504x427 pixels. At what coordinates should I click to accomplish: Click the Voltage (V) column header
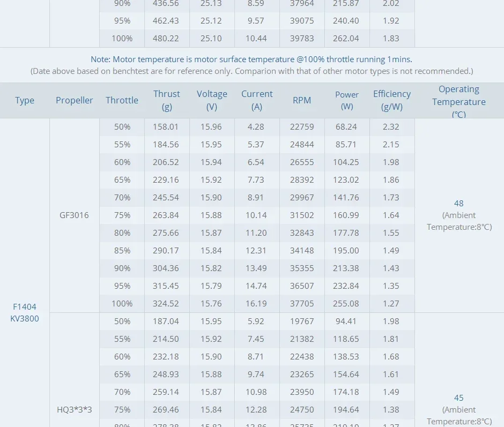pos(212,100)
